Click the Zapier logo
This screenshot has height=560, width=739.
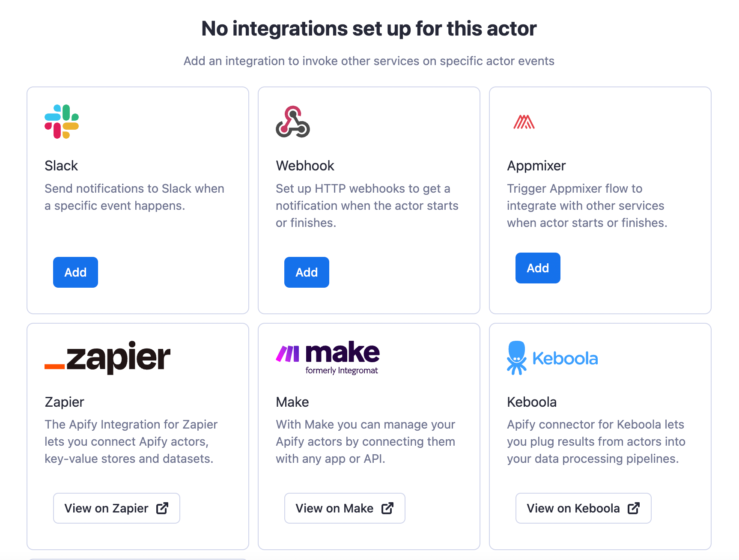pos(107,358)
